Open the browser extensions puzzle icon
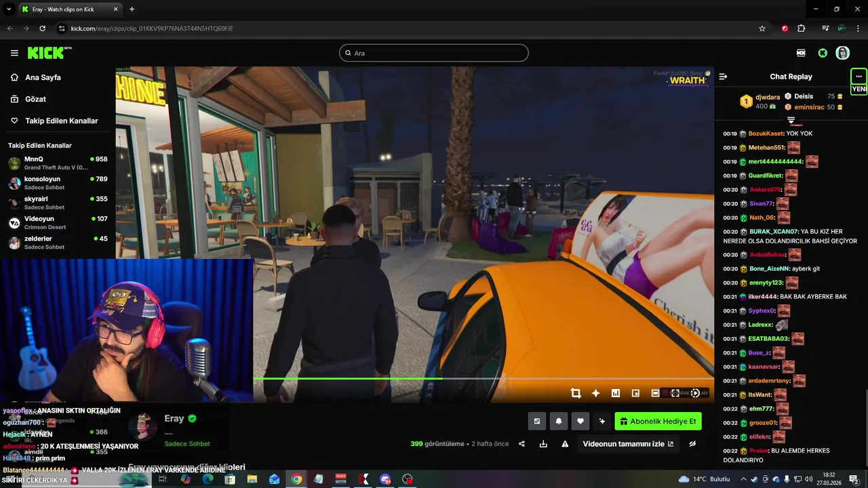Screen dimensions: 868x488 (802, 28)
